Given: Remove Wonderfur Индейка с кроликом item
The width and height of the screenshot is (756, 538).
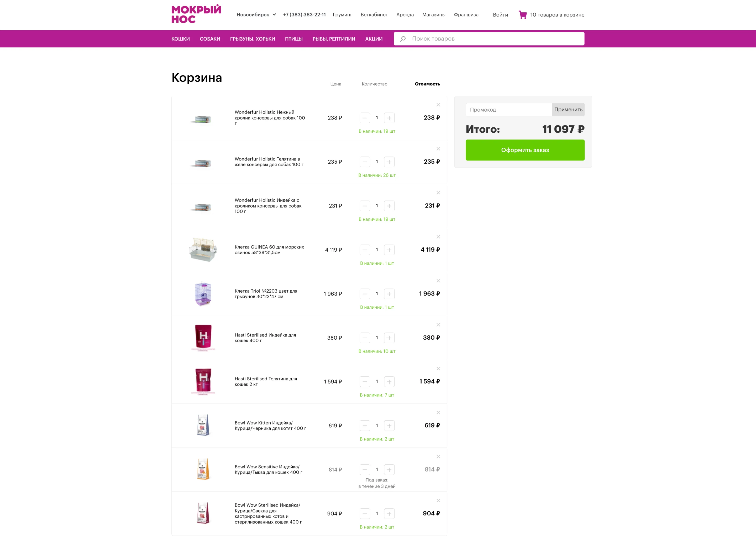Looking at the screenshot, I should click(438, 193).
